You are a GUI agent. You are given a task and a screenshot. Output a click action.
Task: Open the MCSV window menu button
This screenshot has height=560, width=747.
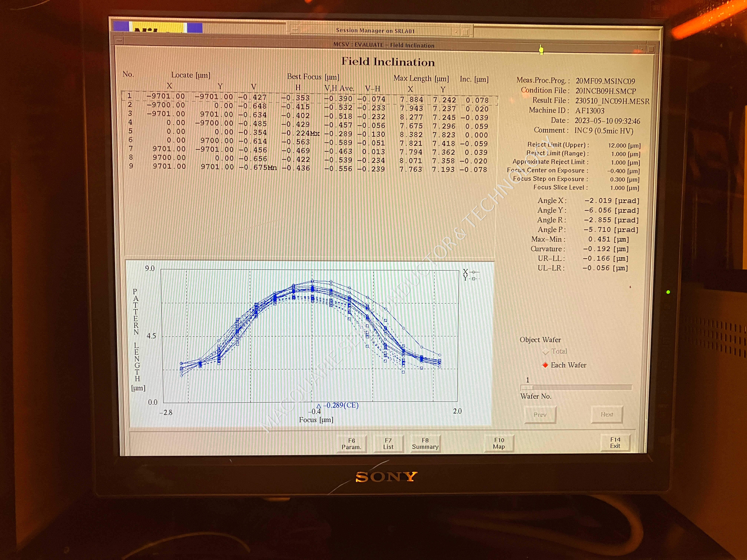[119, 40]
